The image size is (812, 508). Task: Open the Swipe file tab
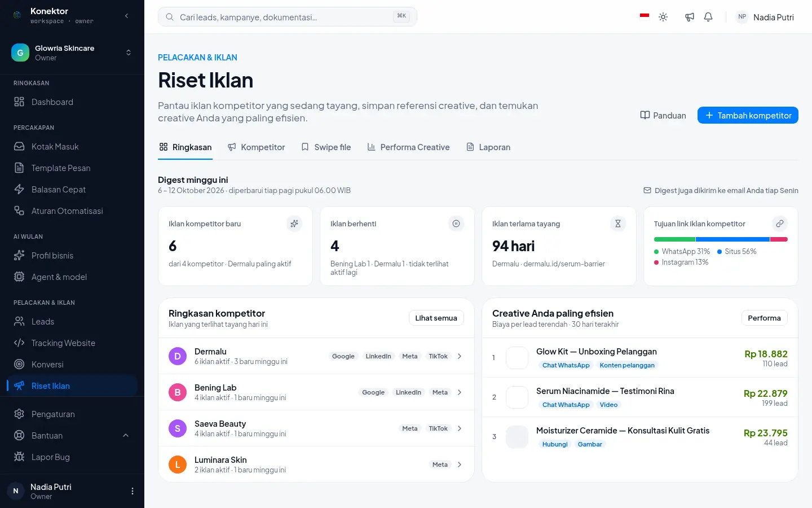click(326, 147)
